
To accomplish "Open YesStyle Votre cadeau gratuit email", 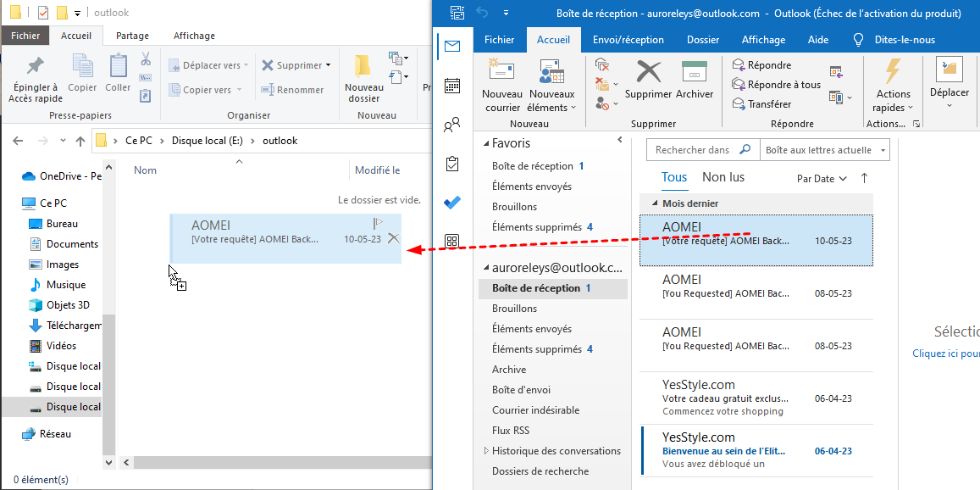I will (757, 398).
